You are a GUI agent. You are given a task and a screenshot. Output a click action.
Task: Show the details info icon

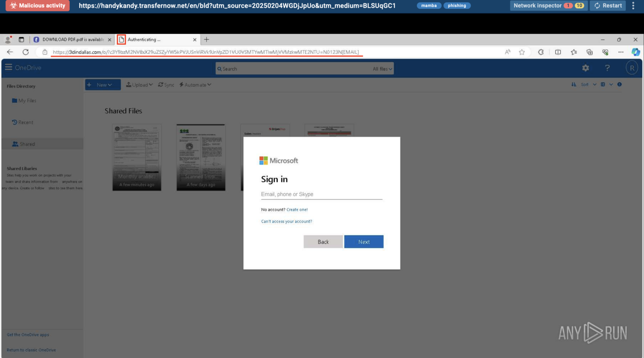619,85
